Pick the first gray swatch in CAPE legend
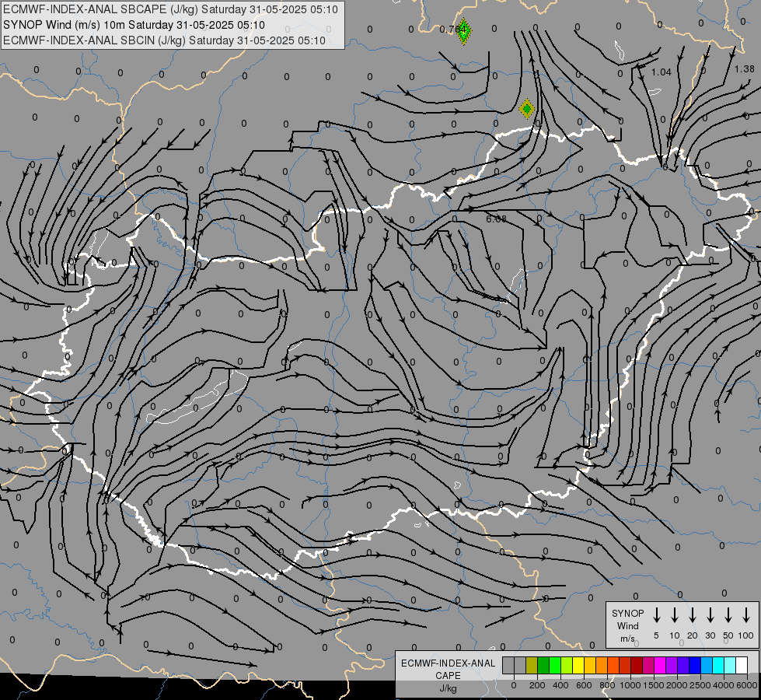The width and height of the screenshot is (761, 700). tap(508, 666)
